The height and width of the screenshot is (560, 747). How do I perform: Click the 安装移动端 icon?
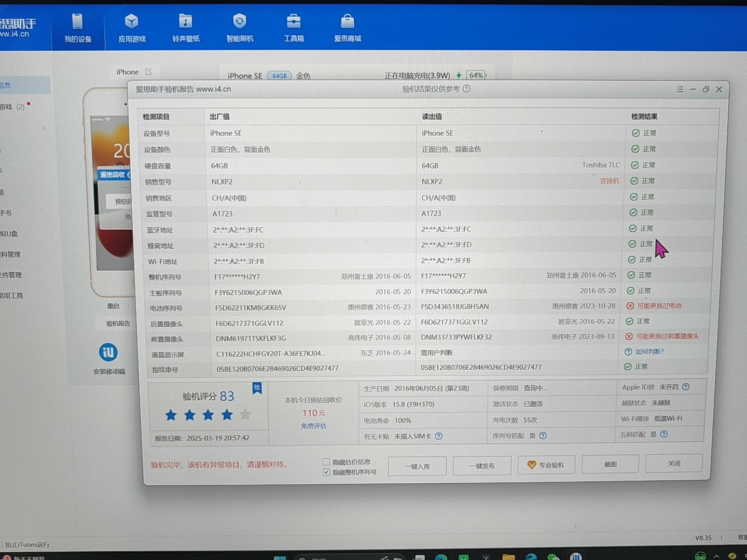click(108, 353)
